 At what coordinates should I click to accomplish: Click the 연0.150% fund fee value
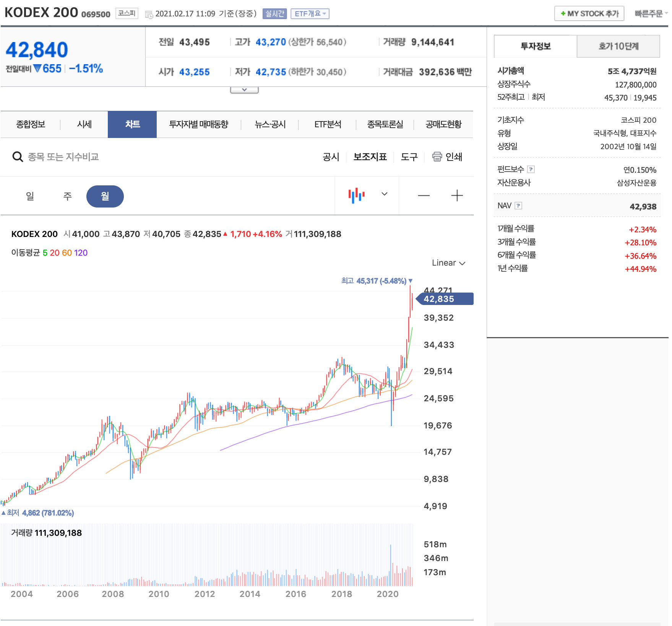click(x=640, y=170)
